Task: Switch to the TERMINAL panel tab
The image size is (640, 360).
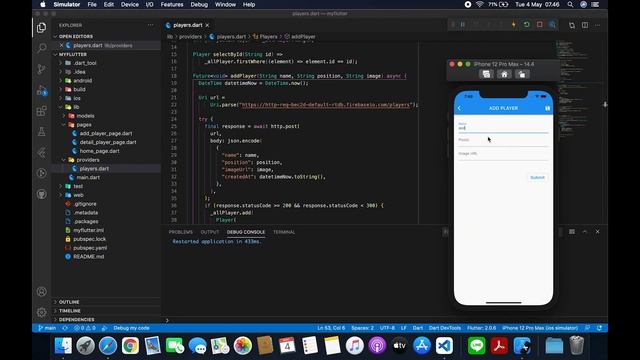Action: point(284,232)
